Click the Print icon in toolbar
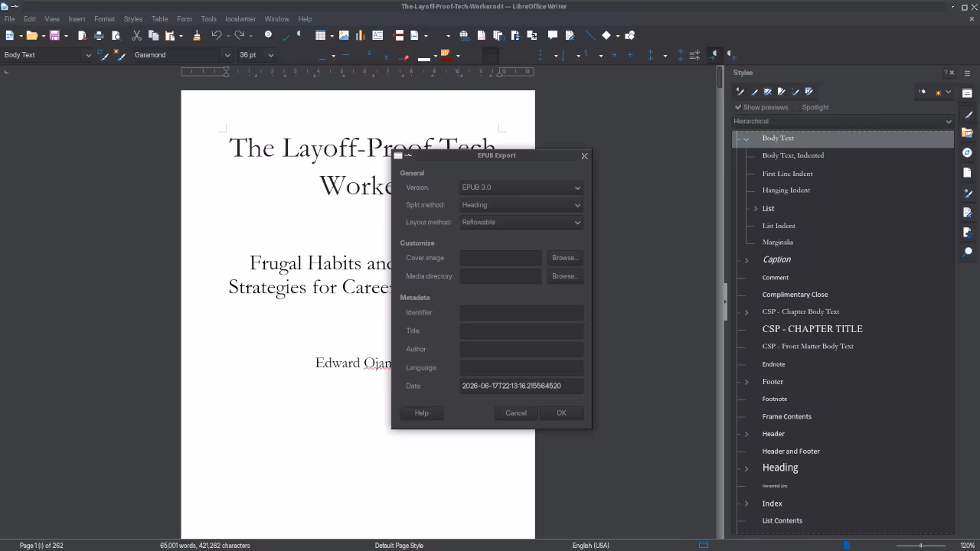Viewport: 980px width, 551px height. pyautogui.click(x=99, y=35)
